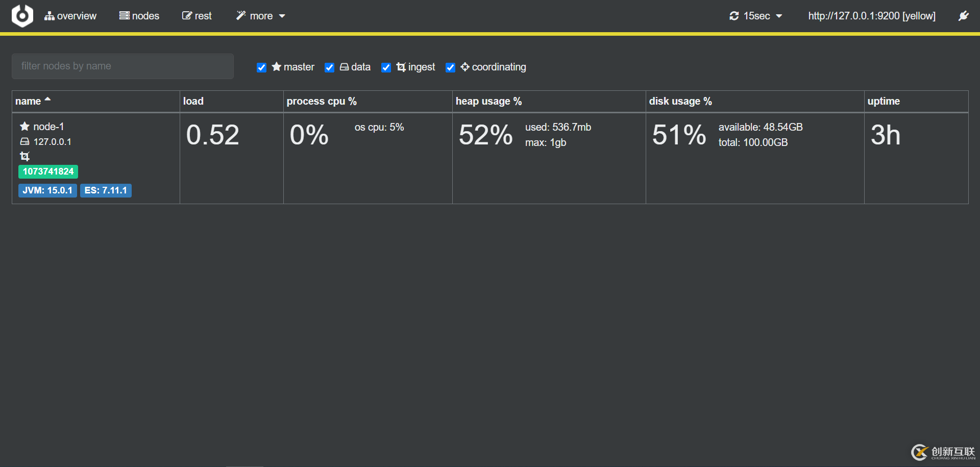Click the total: 100.00GB text
Screen dimensions: 980x467
tap(753, 142)
